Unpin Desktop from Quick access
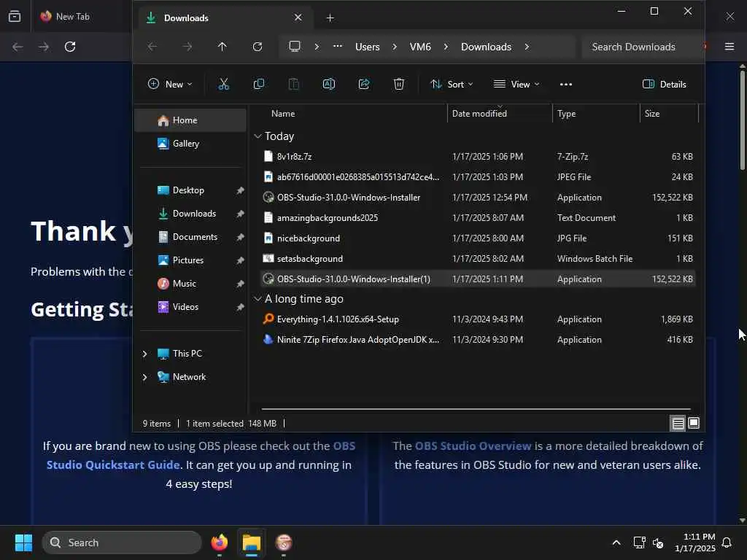Image resolution: width=747 pixels, height=560 pixels. click(x=240, y=190)
